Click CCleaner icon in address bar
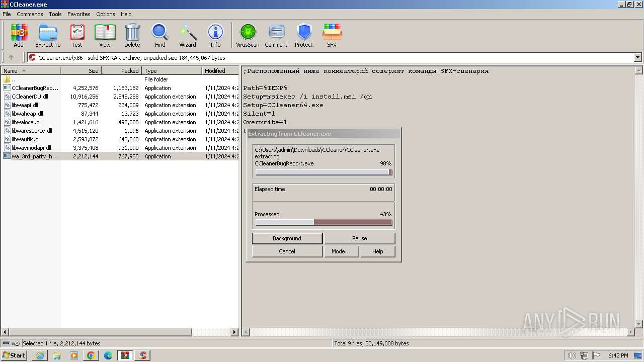 (x=32, y=57)
